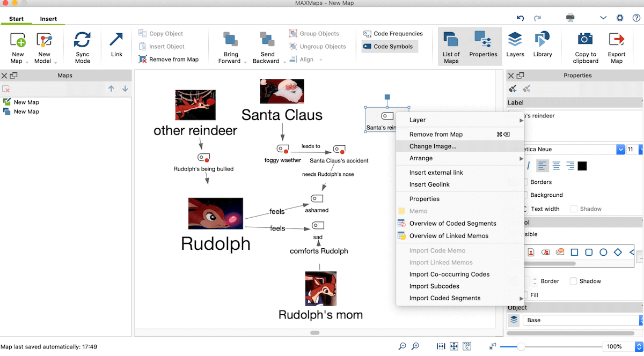Select Insert Geolink menu entry
This screenshot has height=356, width=644.
[460, 184]
